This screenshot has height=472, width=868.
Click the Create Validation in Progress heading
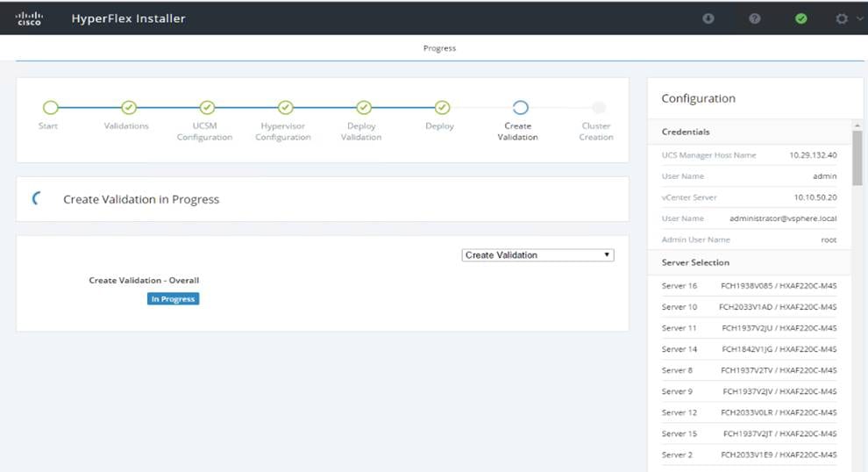141,199
